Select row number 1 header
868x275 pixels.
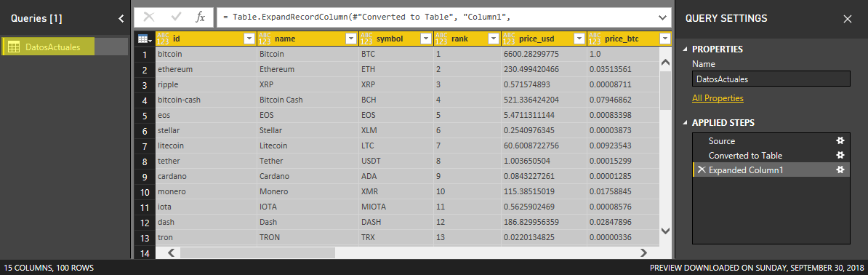tap(145, 55)
